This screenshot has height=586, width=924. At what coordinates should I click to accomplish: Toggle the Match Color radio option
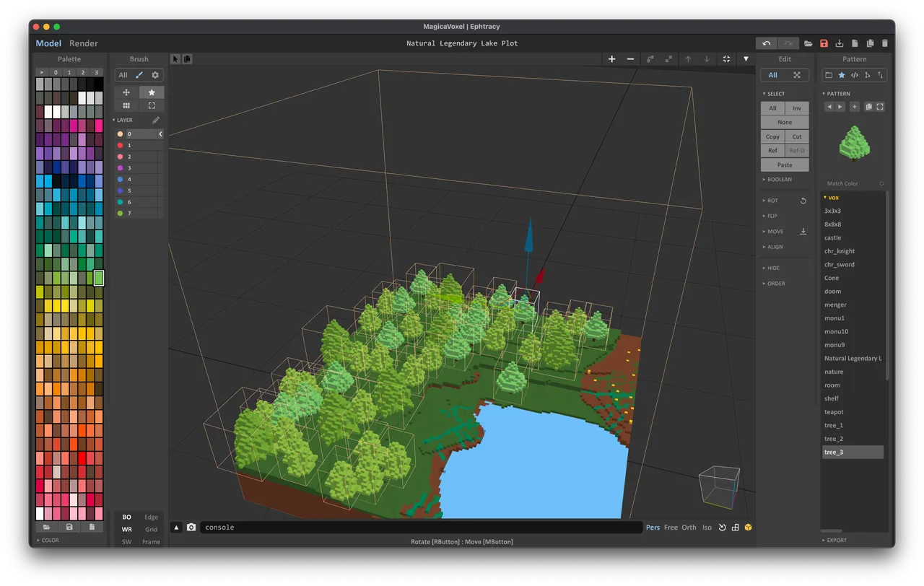pyautogui.click(x=881, y=184)
